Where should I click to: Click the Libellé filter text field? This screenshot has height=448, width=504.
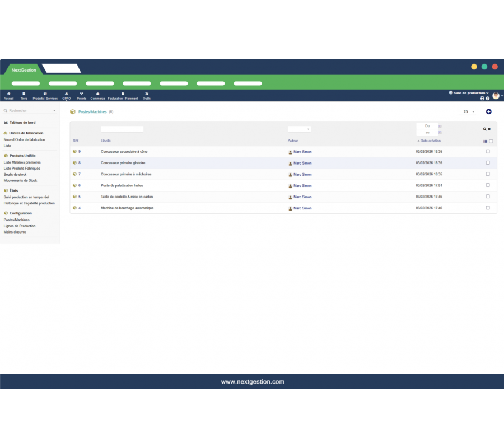pos(122,129)
